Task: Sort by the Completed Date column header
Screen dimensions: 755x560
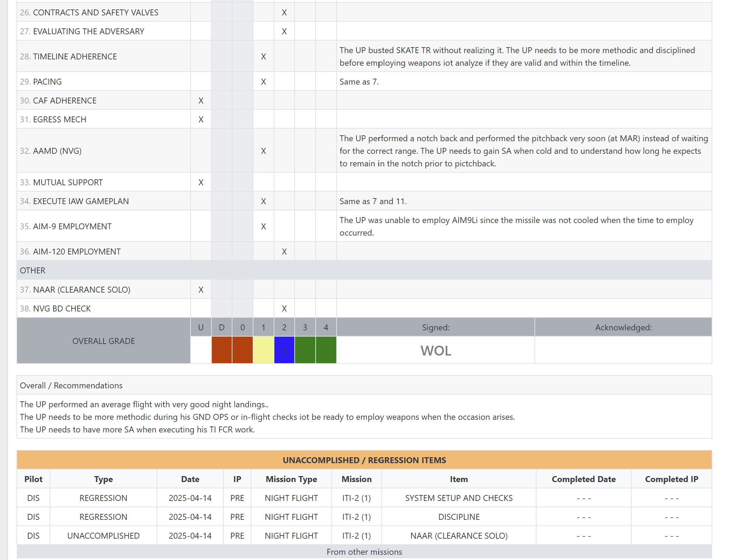Action: click(583, 479)
